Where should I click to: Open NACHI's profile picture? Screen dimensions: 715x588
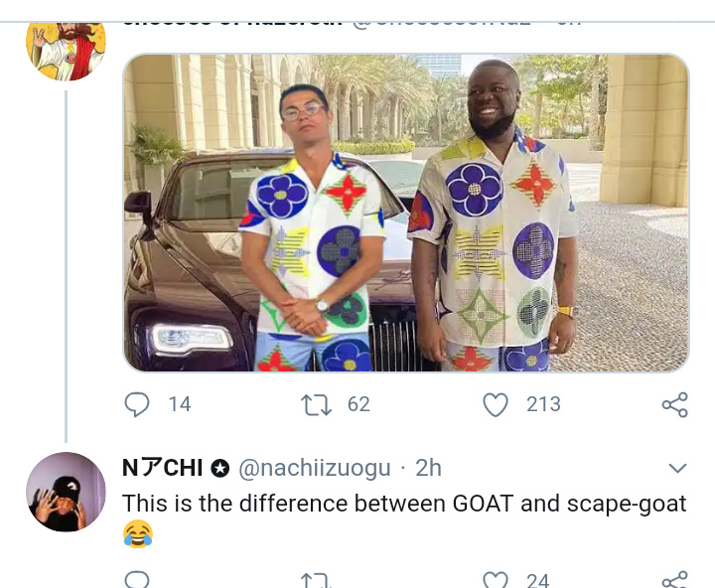66,492
